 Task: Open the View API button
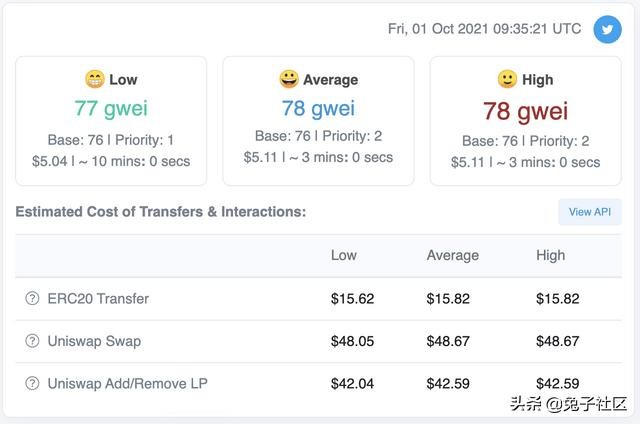click(589, 212)
